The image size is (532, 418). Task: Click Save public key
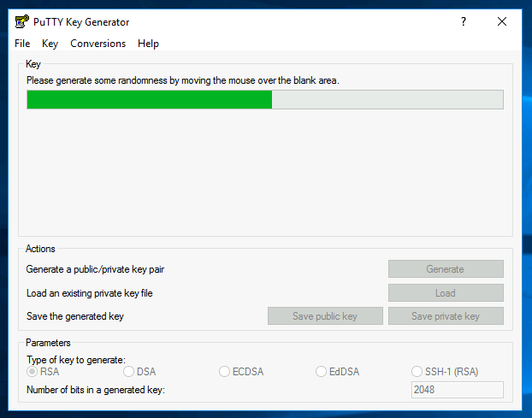pyautogui.click(x=324, y=316)
